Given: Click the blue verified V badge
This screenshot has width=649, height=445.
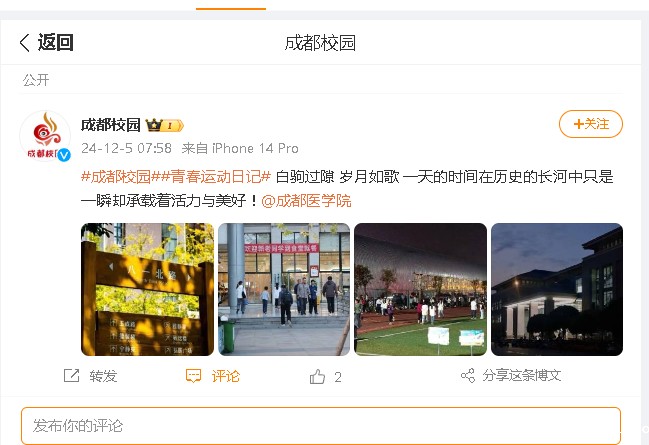Looking at the screenshot, I should (x=64, y=155).
